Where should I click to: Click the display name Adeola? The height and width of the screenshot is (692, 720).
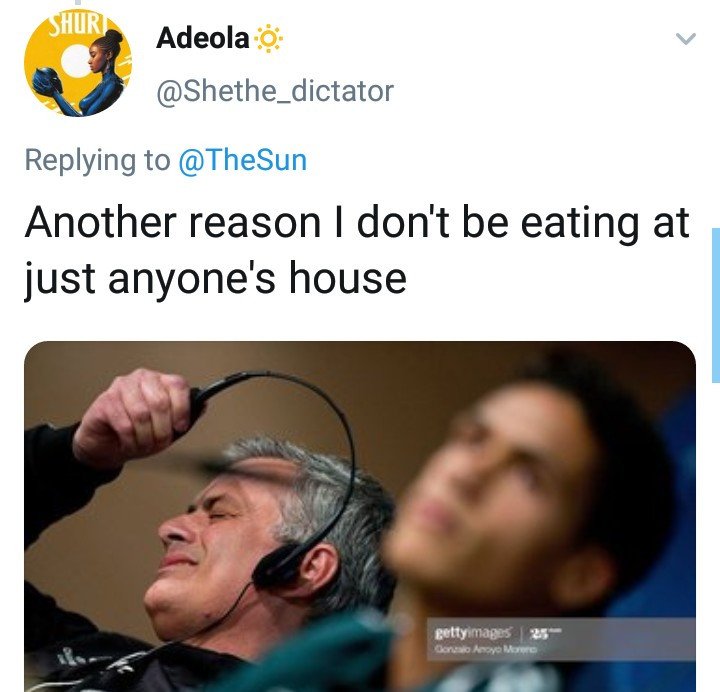(202, 38)
